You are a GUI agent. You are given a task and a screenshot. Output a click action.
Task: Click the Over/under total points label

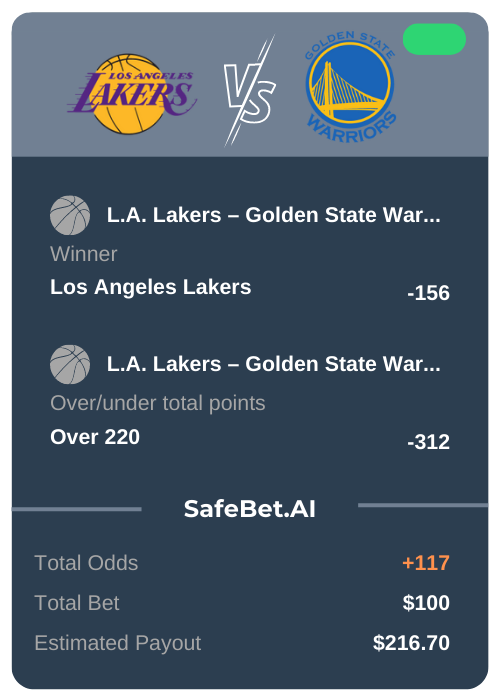(158, 403)
